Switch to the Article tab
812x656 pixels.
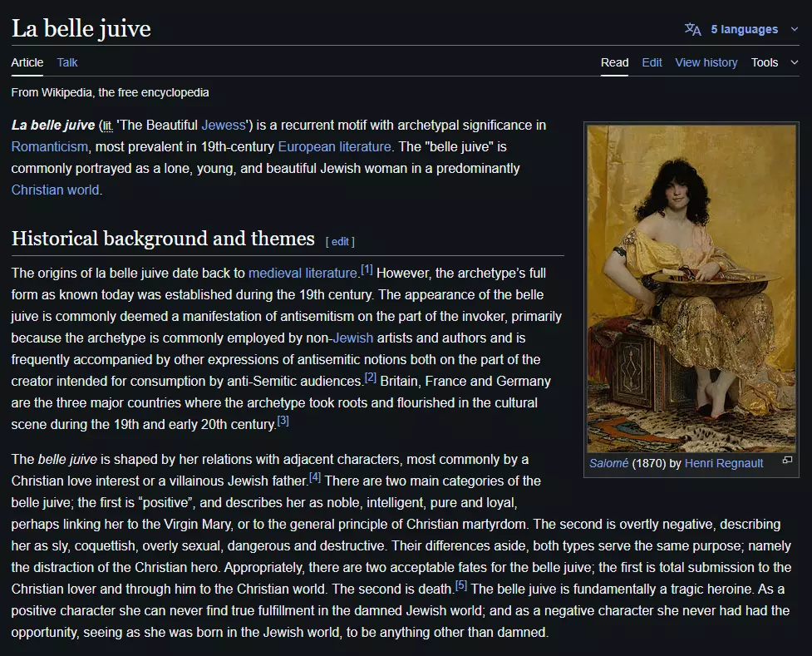click(27, 62)
